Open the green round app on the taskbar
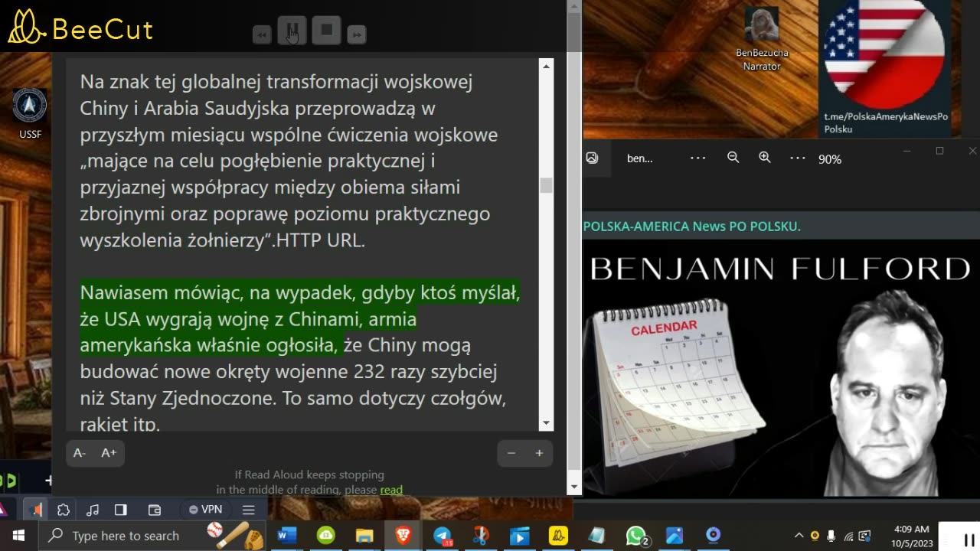Viewport: 980px width, 551px height. pyautogui.click(x=326, y=536)
